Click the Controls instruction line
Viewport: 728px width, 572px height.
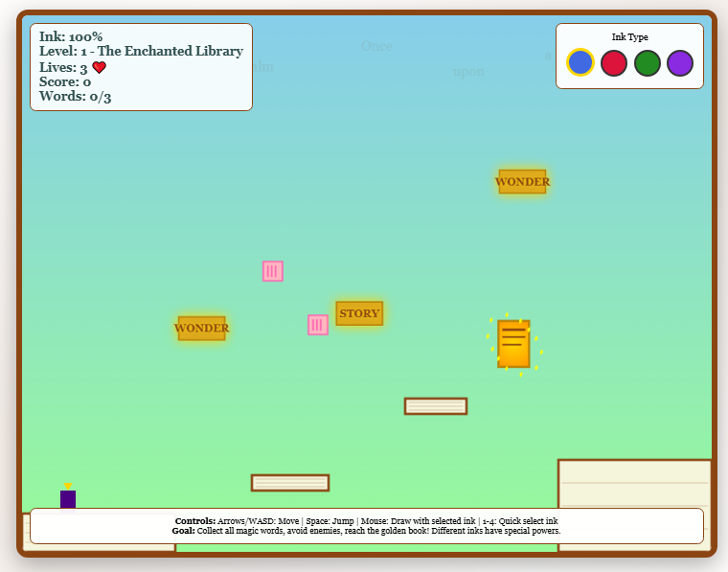(366, 521)
